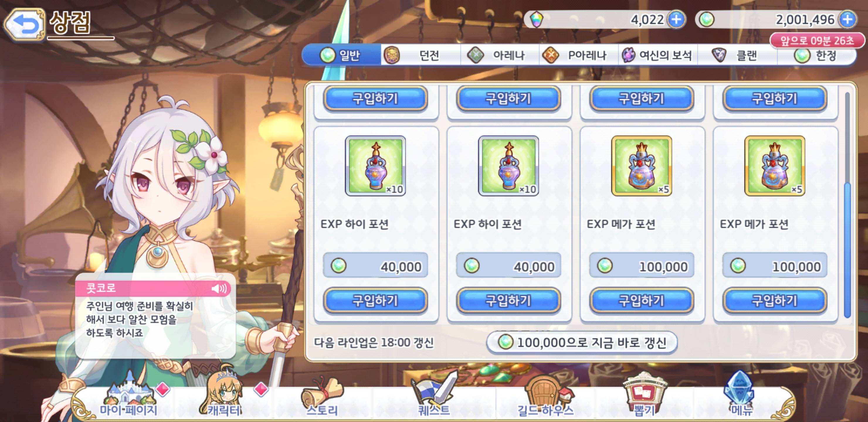Add mana with the plus next to 2,001,496

tap(848, 20)
